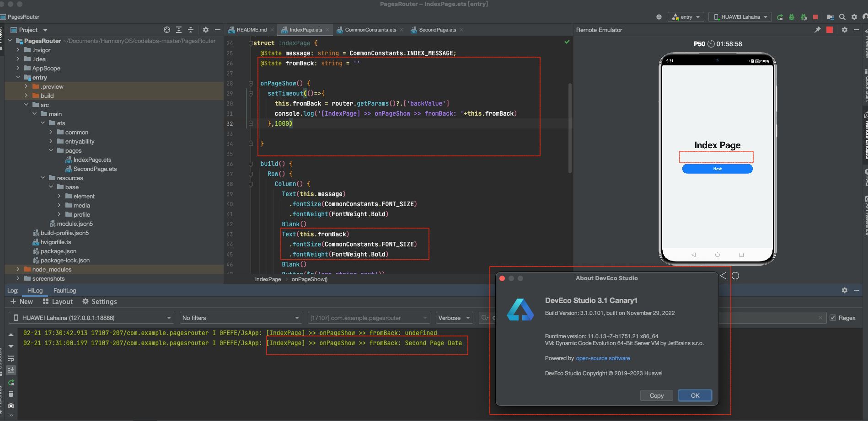Toggle soft-wrap in HiLog panel
This screenshot has height=421, width=868.
11,358
